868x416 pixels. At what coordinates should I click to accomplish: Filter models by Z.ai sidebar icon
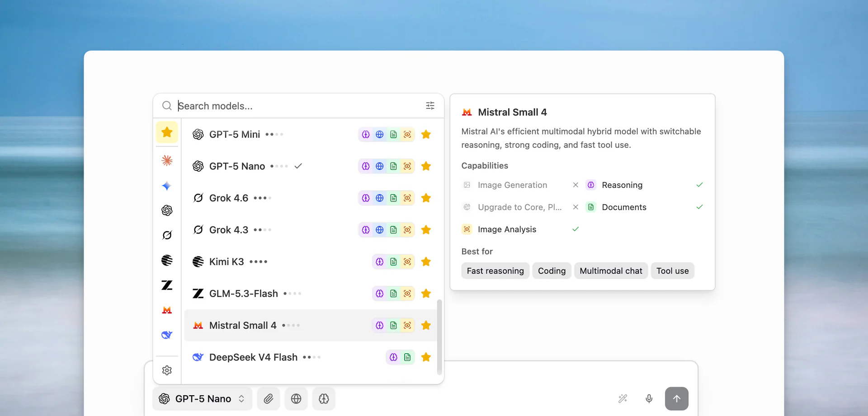point(167,285)
